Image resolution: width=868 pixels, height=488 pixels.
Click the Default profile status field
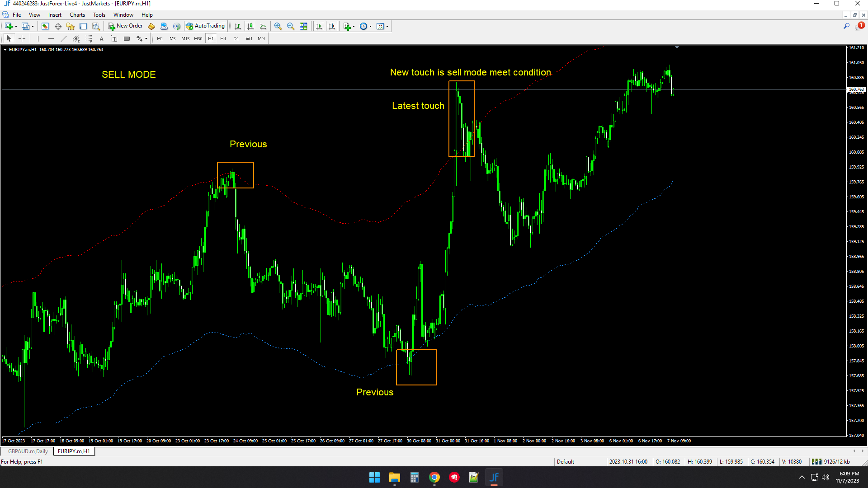pos(580,462)
